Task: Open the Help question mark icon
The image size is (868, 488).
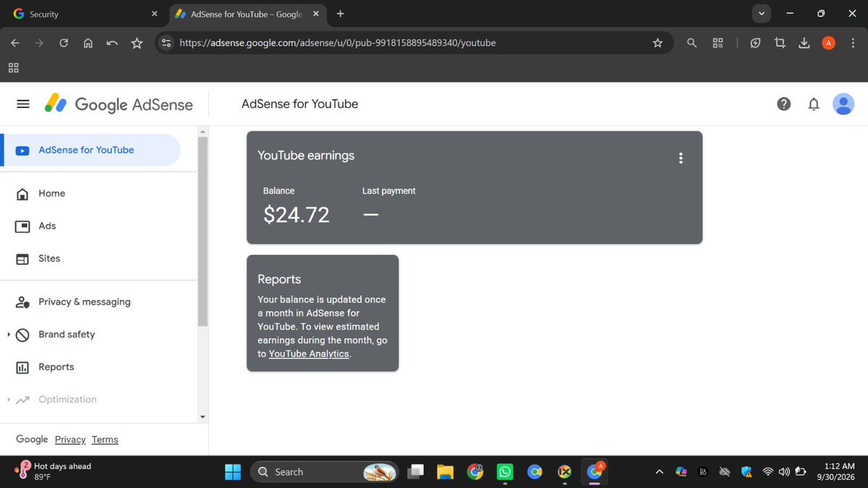Action: point(783,104)
